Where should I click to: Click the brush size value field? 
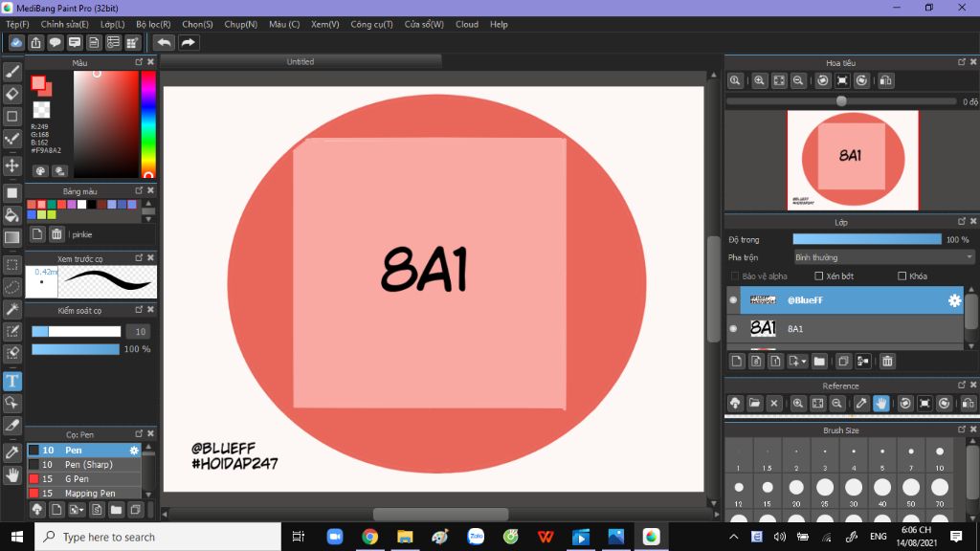(x=140, y=332)
